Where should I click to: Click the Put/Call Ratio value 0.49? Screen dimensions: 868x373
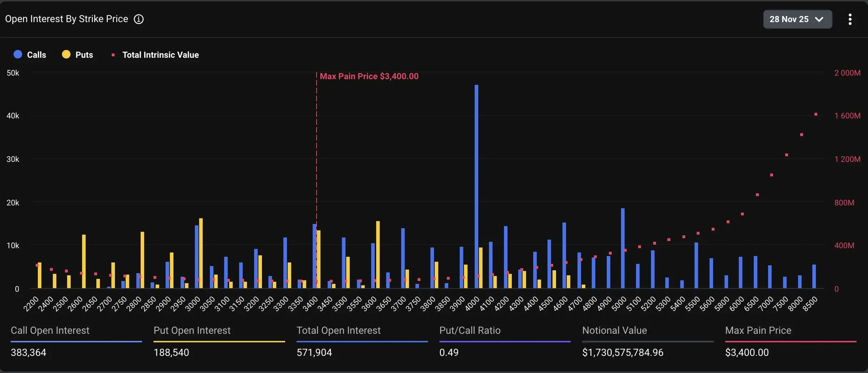click(x=449, y=352)
